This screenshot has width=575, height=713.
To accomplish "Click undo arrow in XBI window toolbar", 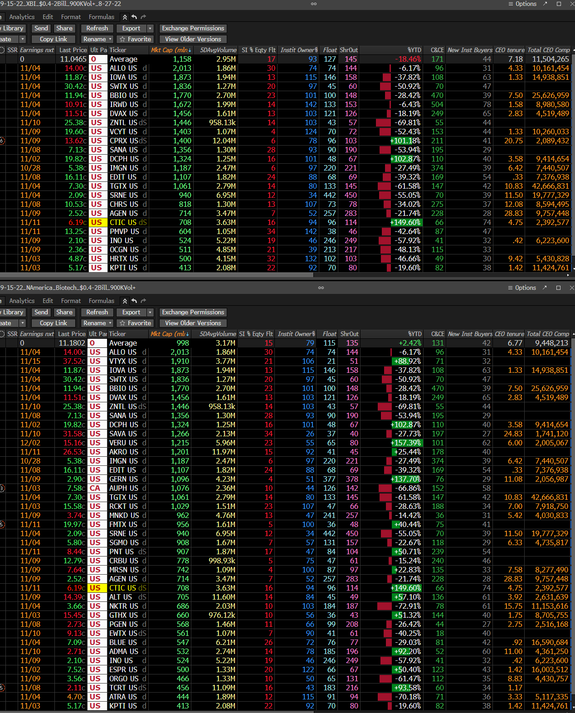I will click(x=134, y=17).
